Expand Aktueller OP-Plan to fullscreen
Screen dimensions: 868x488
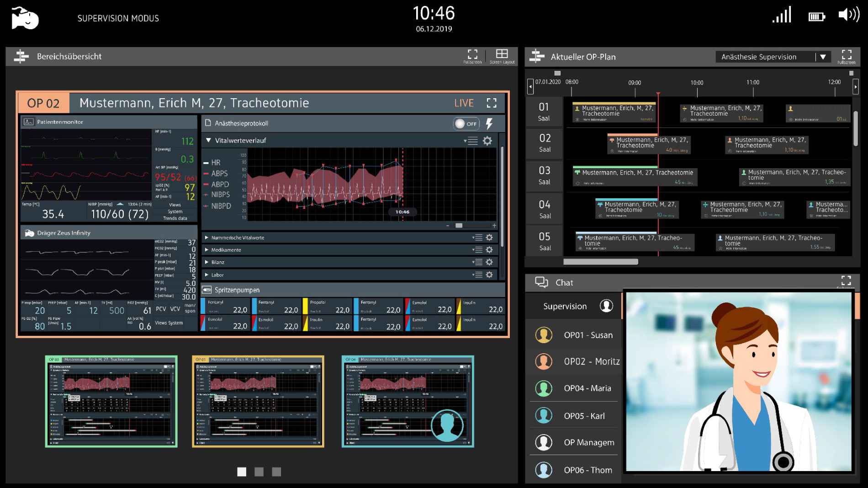click(846, 57)
